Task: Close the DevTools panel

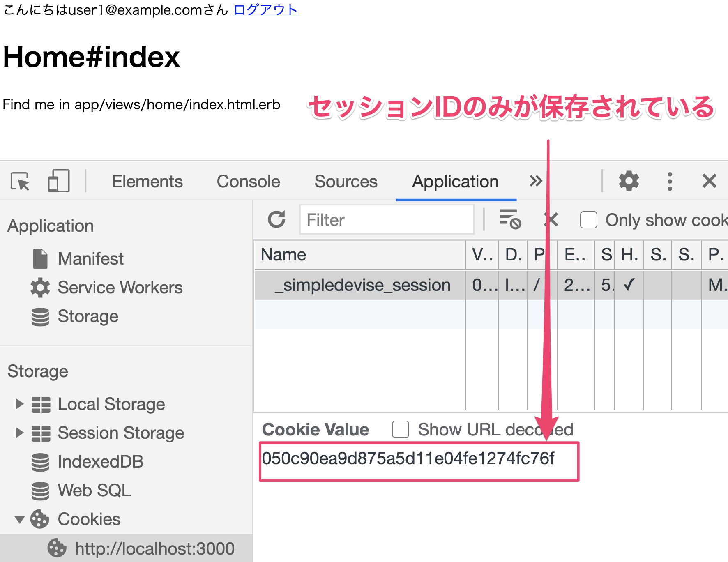Action: (709, 181)
